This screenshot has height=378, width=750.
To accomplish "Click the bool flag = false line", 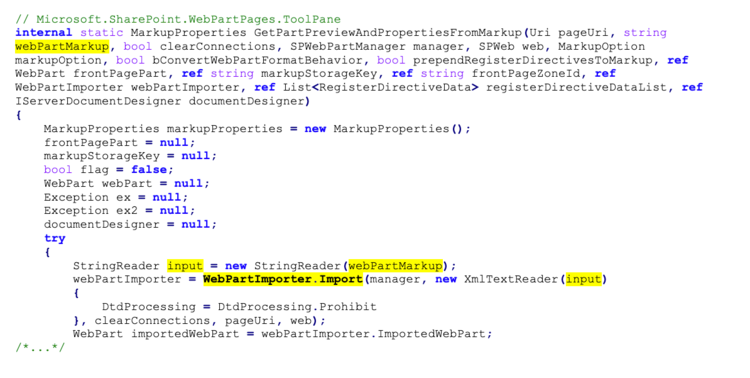I will [x=109, y=170].
